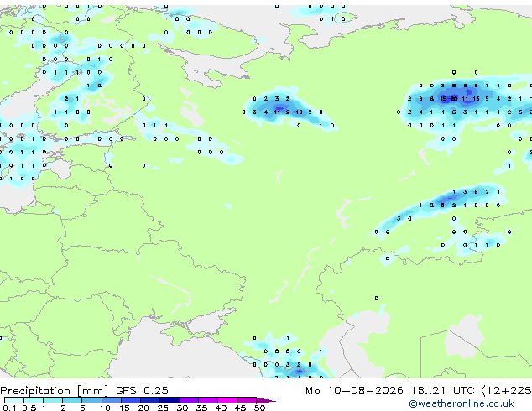532x411 pixels.
Task: Click the '15' value beside the 20 on the map
Action: (443, 99)
